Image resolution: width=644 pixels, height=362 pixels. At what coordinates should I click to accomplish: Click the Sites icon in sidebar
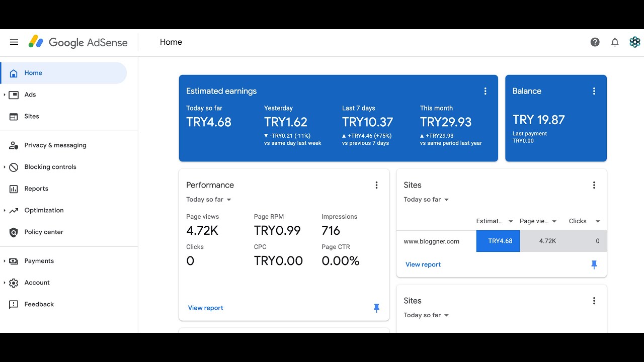pyautogui.click(x=14, y=116)
